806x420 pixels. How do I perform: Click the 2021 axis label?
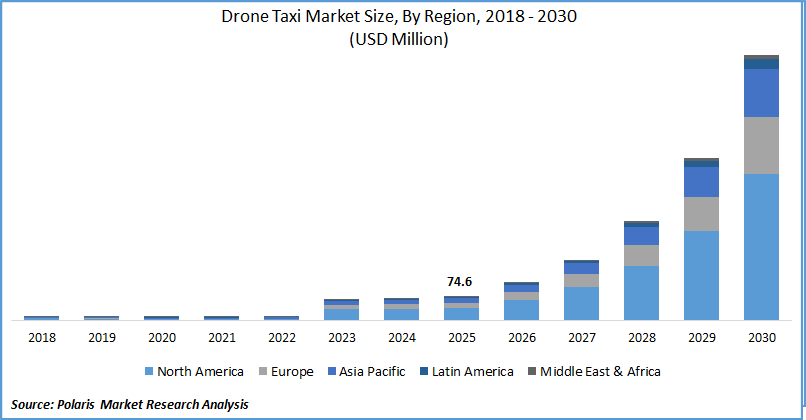[222, 338]
